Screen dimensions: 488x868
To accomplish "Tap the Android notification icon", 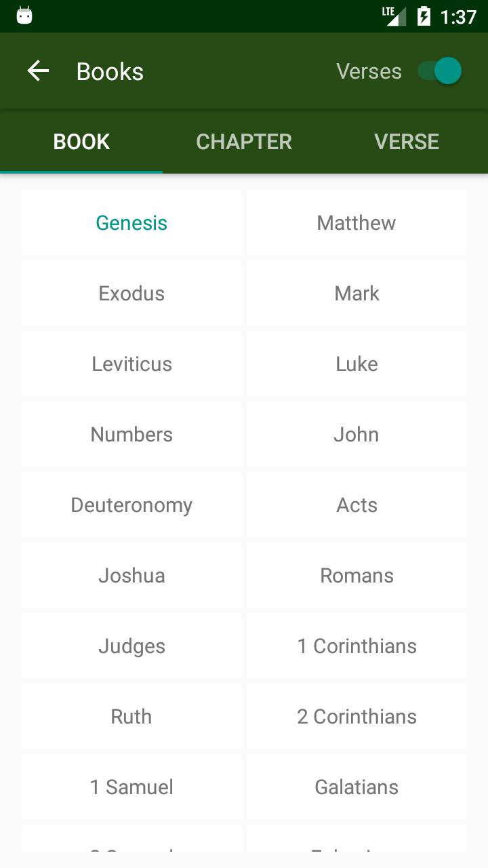I will (x=24, y=16).
